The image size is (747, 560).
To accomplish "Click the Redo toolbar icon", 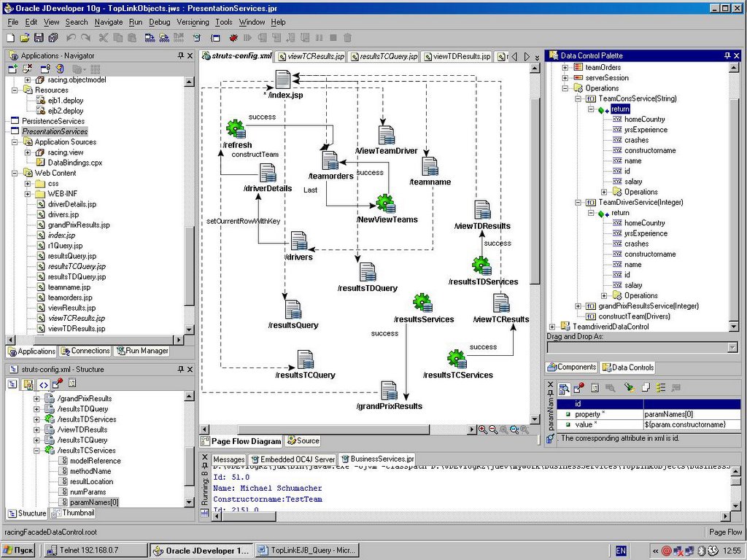I will 85,38.
